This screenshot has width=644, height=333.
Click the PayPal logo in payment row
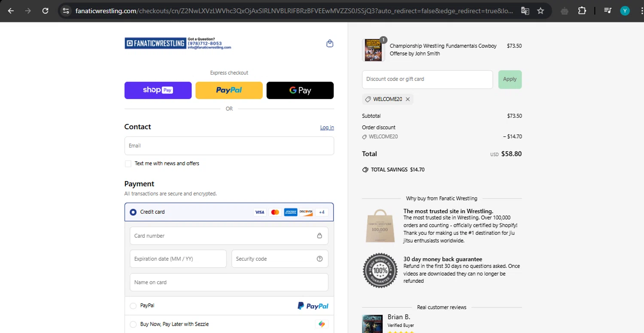click(x=313, y=306)
